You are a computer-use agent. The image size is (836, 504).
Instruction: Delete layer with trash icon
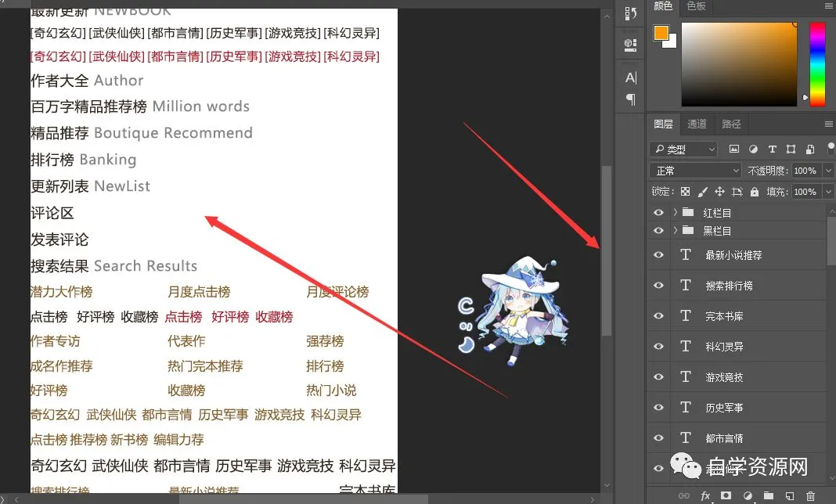810,496
